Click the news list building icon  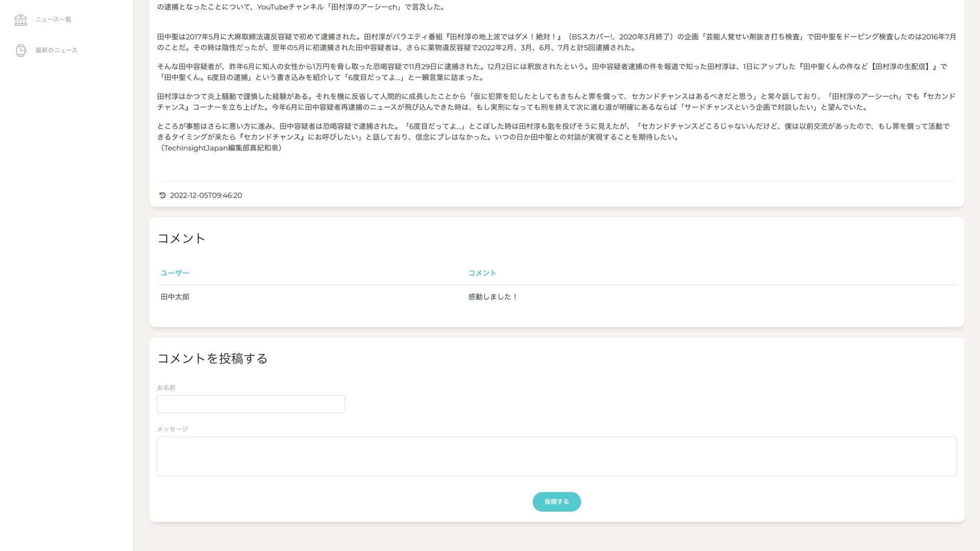pos(20,19)
